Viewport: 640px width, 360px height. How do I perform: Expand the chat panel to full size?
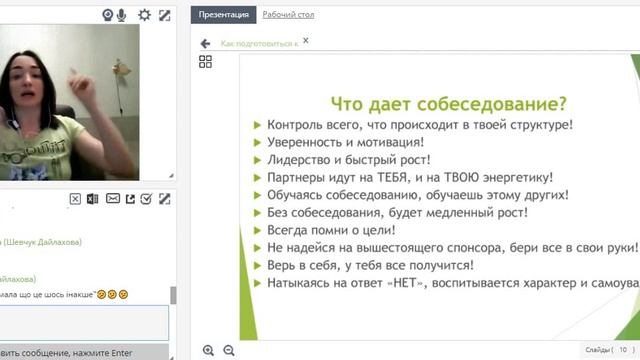[x=164, y=199]
